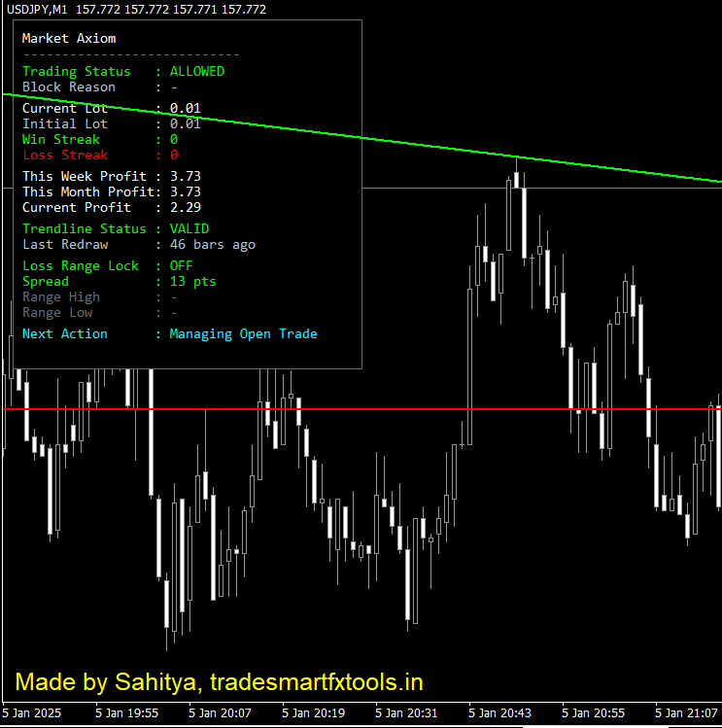Click the 5 Jan 20:43 time axis label
Screen dimensions: 722x728
click(x=499, y=713)
